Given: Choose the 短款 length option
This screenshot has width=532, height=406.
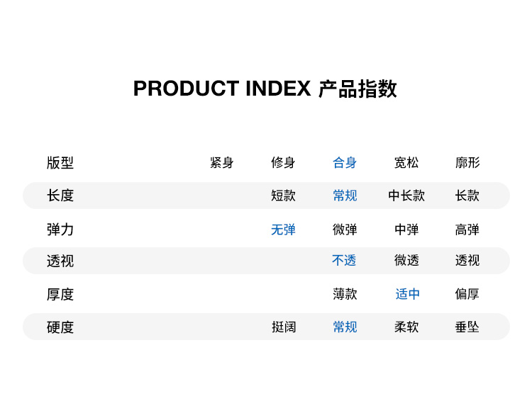Looking at the screenshot, I should point(283,196).
